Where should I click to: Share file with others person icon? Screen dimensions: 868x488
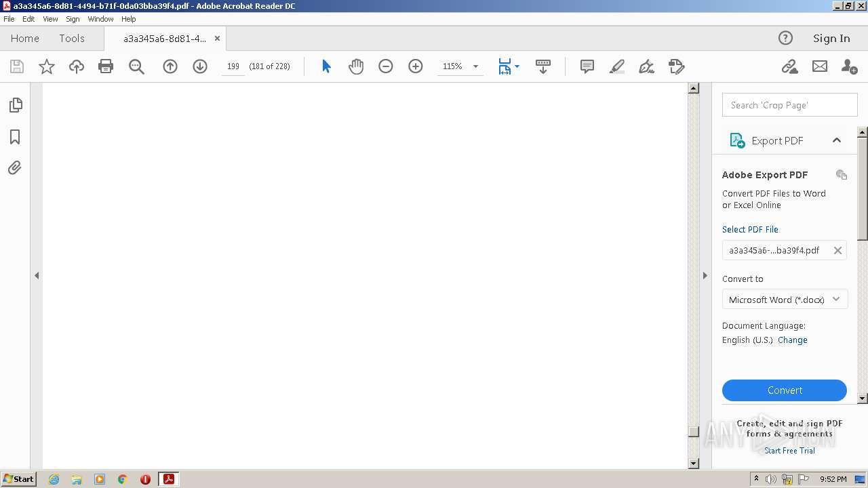click(849, 66)
